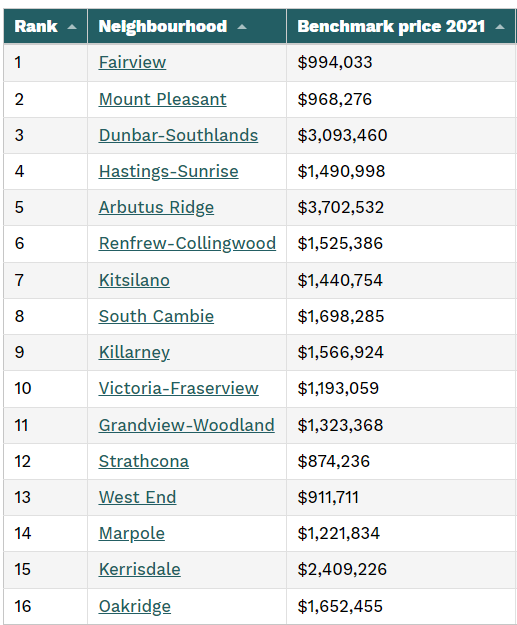The image size is (517, 625).
Task: Follow the Dunbar-Southlands link
Action: pyautogui.click(x=178, y=135)
